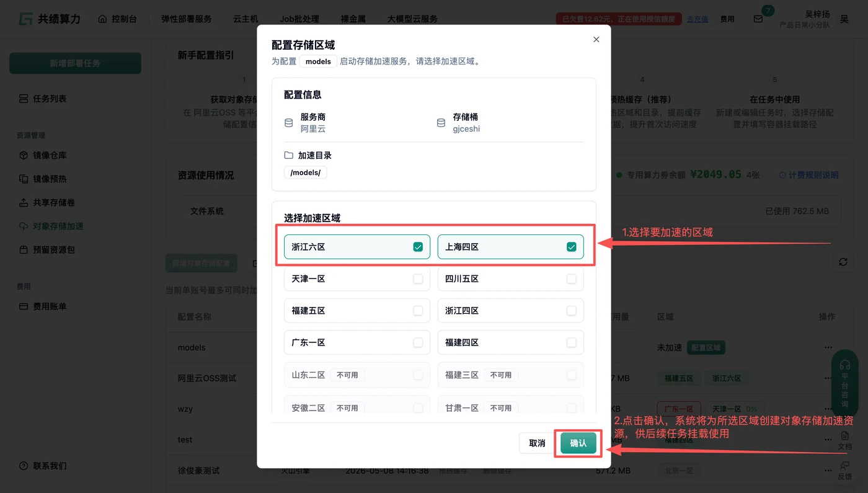
Task: Click the 费用 header item
Action: coord(727,19)
